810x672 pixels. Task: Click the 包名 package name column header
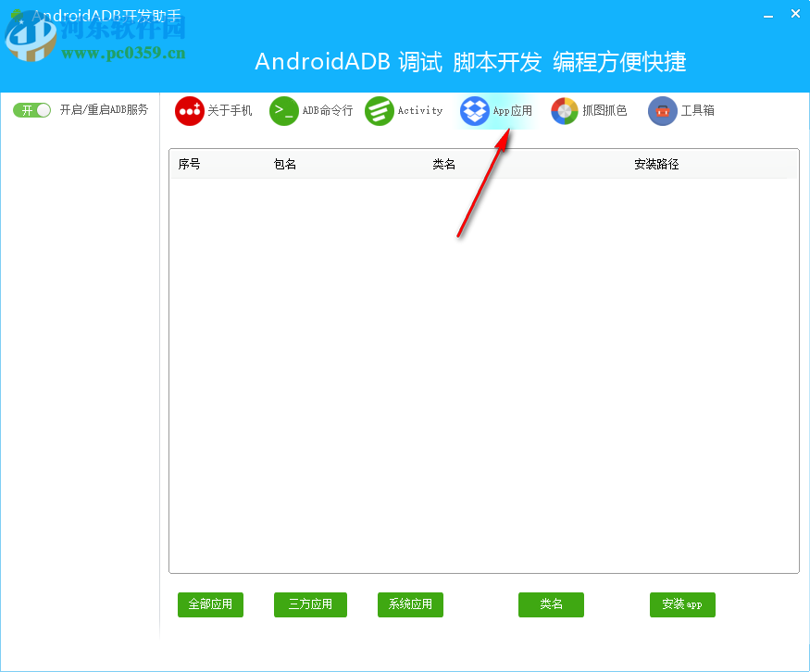(x=285, y=164)
